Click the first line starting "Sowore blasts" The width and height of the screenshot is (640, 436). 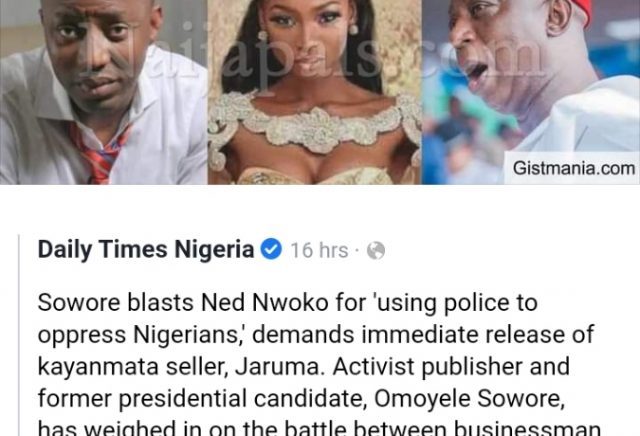[x=287, y=303]
